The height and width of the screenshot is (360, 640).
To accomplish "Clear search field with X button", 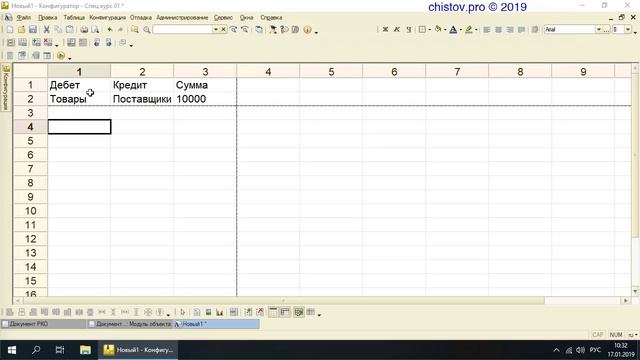I will pos(223,29).
